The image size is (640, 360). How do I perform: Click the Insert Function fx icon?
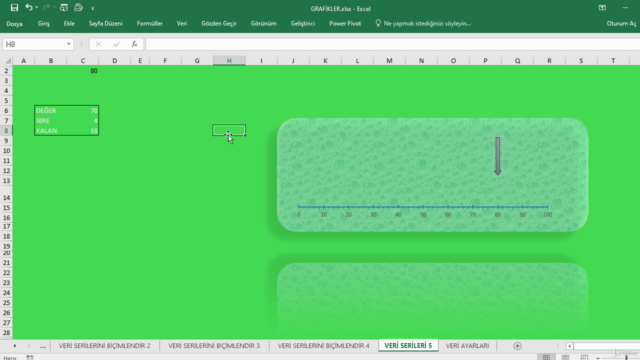(134, 44)
